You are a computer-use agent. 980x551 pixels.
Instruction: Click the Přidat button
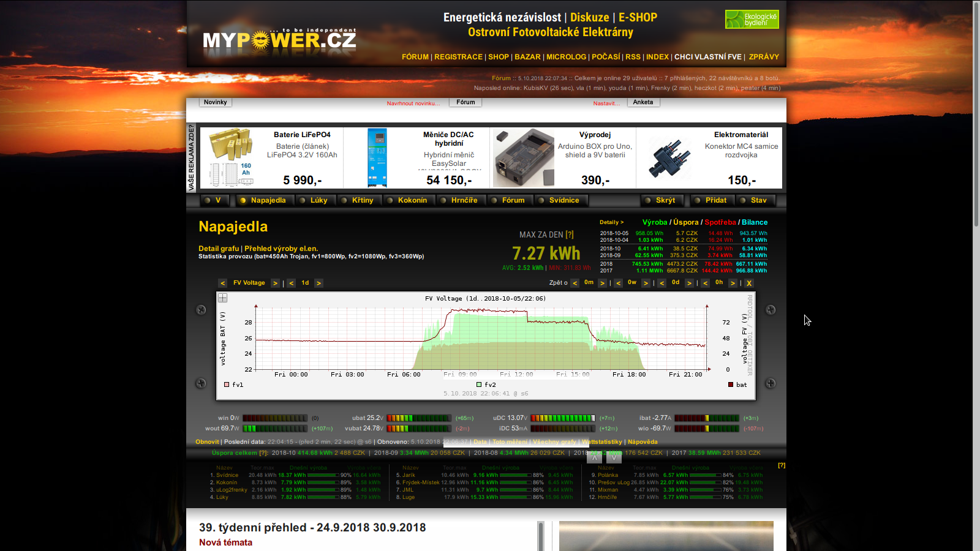711,200
